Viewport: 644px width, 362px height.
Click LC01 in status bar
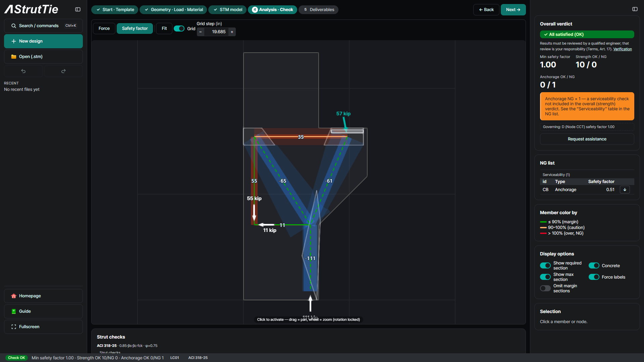(x=174, y=358)
